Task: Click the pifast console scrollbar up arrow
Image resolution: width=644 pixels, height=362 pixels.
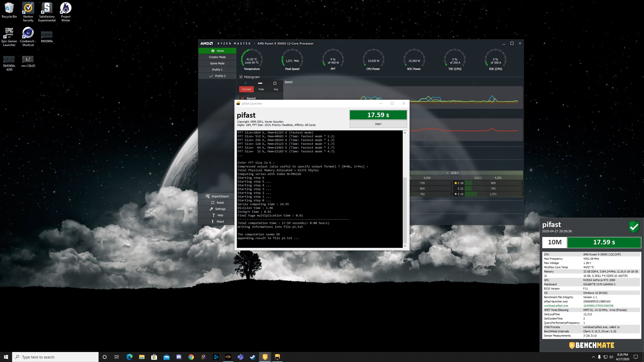Action: tap(405, 133)
